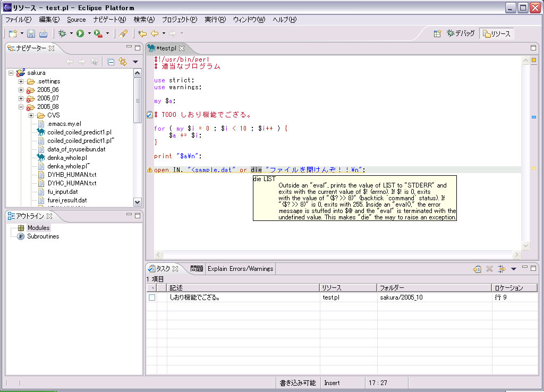Switch to the 問題 tab
Screen dimensions: 544x392
click(x=197, y=268)
